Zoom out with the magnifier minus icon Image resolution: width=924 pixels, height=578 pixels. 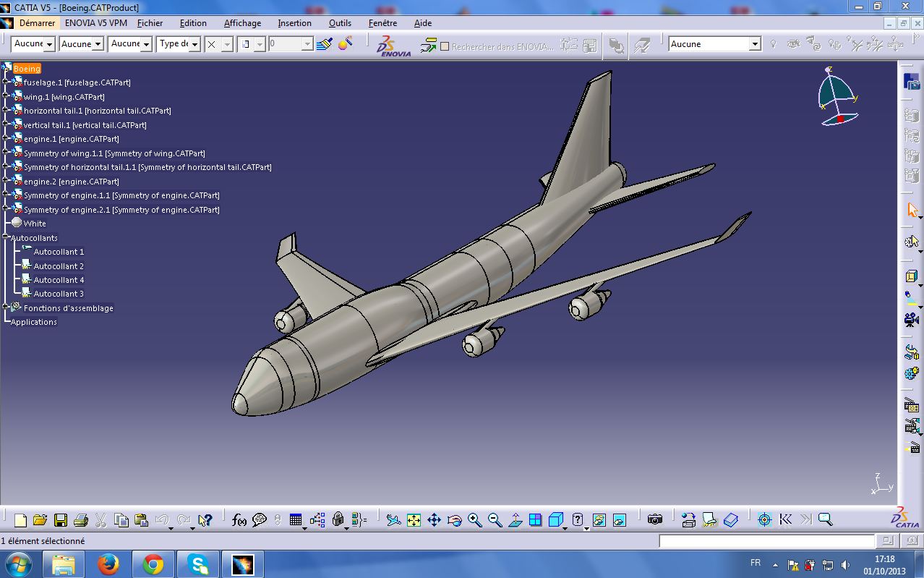point(495,519)
